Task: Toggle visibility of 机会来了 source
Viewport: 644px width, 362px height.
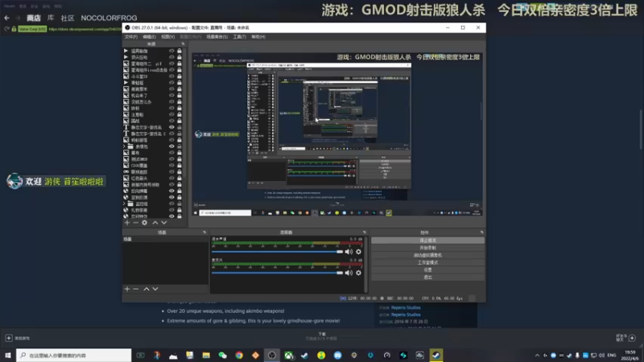Action: [171, 95]
